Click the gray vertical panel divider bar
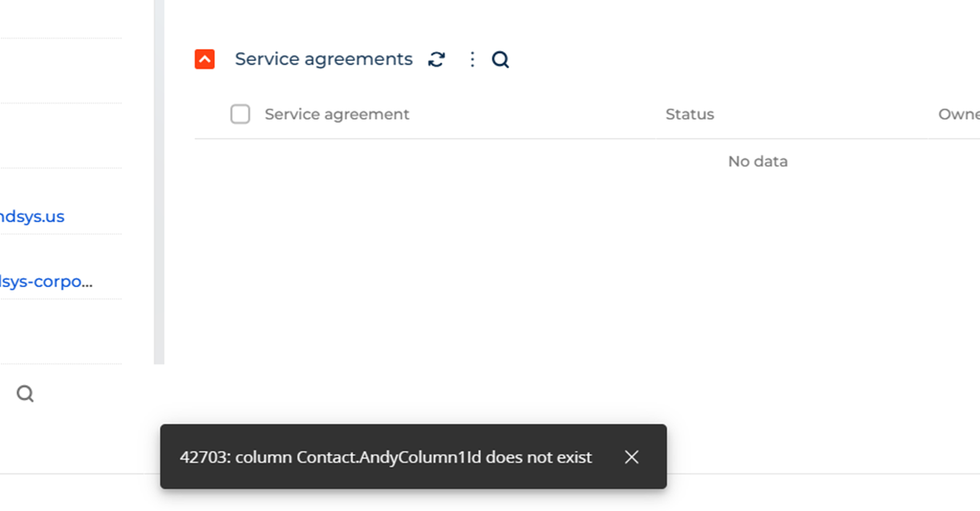This screenshot has width=980, height=511. click(x=159, y=182)
